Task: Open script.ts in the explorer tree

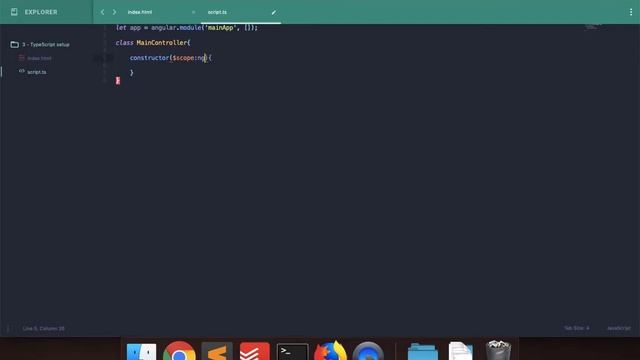Action: 37,72
